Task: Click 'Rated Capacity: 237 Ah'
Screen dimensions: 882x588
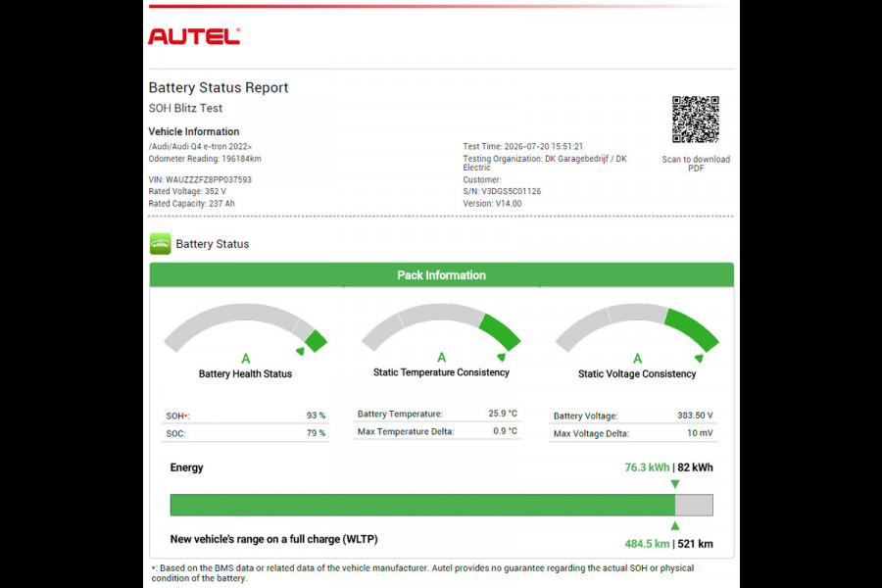Action: (x=192, y=204)
